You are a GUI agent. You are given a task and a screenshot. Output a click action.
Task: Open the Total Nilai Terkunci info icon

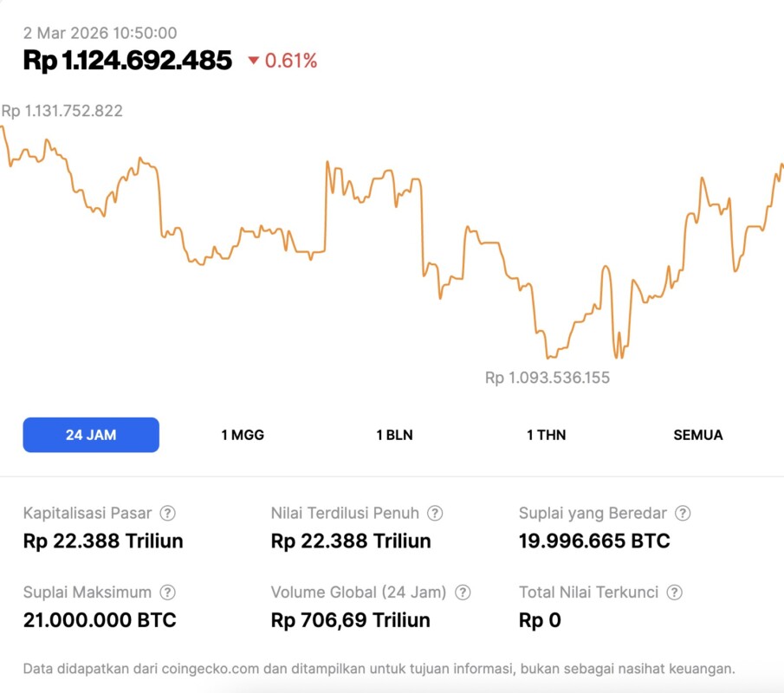tap(675, 593)
